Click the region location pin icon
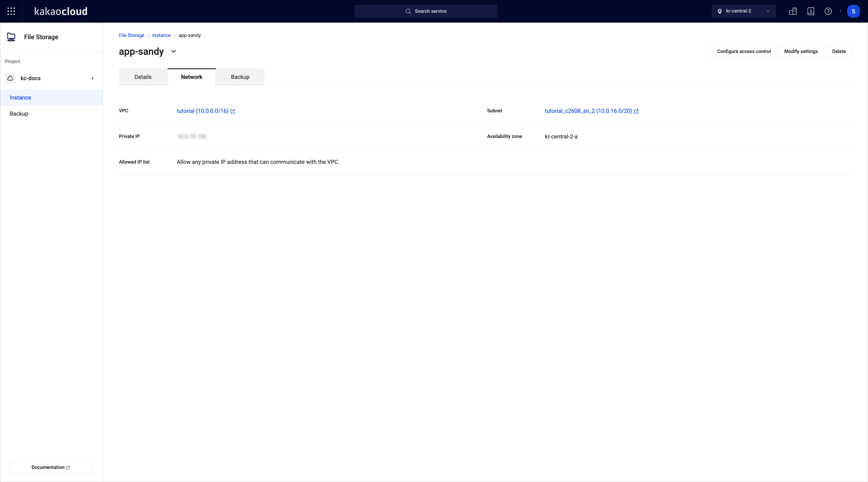 [x=719, y=11]
